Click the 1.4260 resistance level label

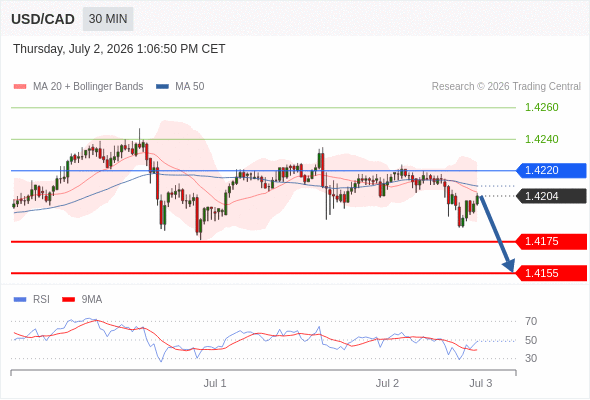(541, 108)
